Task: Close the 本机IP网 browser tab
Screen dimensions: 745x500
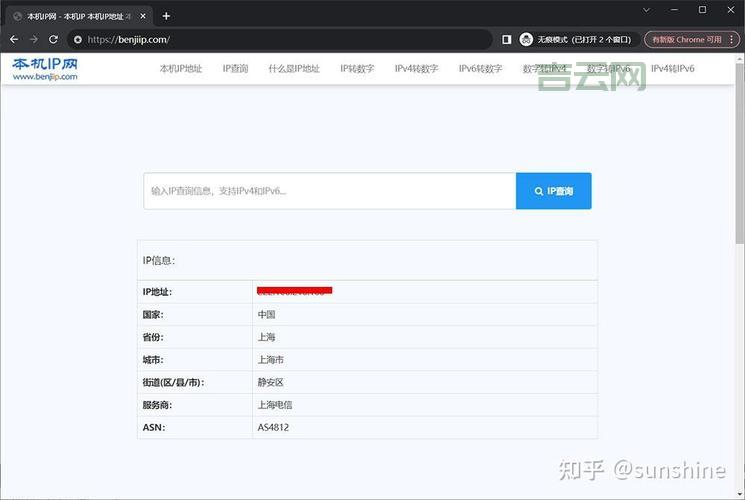Action: tap(143, 16)
